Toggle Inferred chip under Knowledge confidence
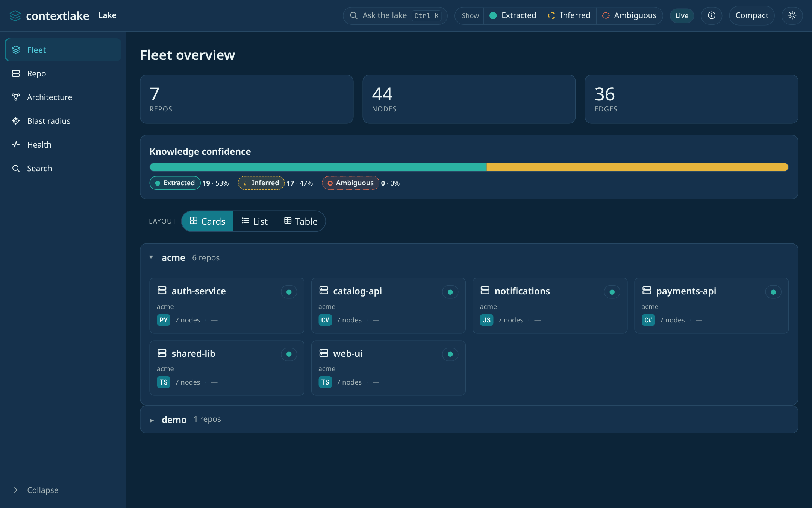 261,183
